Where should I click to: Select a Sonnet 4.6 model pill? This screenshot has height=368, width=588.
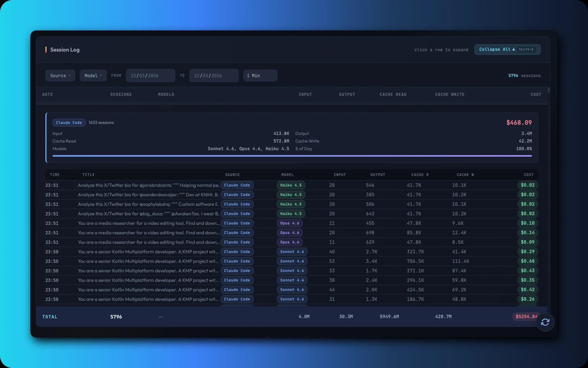click(x=292, y=252)
